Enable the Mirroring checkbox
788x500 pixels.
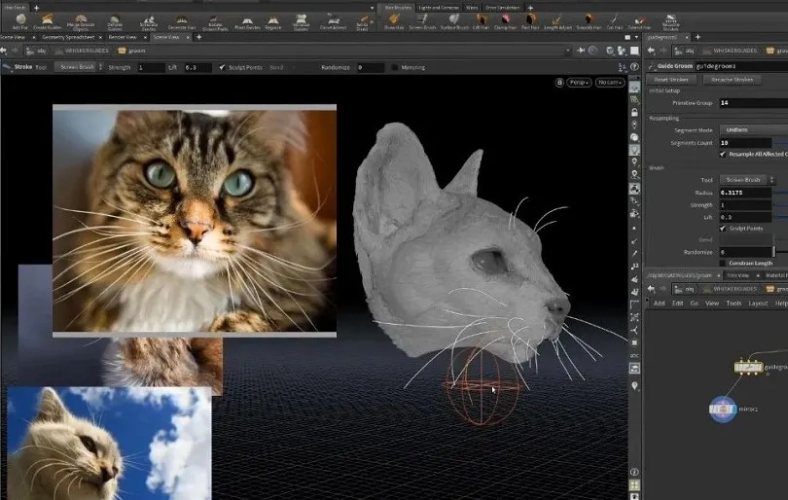[395, 67]
